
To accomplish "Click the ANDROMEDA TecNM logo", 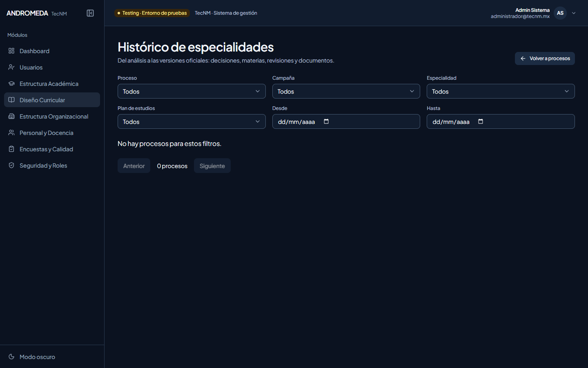I will point(37,13).
